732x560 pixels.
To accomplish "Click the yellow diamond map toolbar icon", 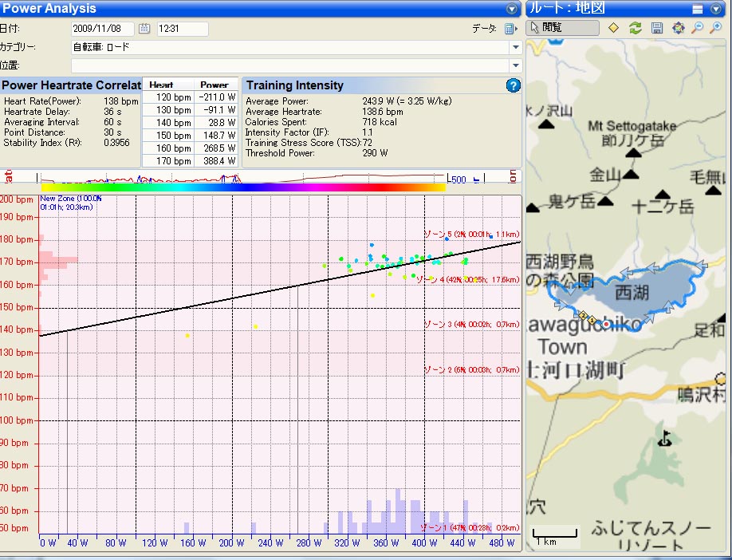I will (x=614, y=28).
